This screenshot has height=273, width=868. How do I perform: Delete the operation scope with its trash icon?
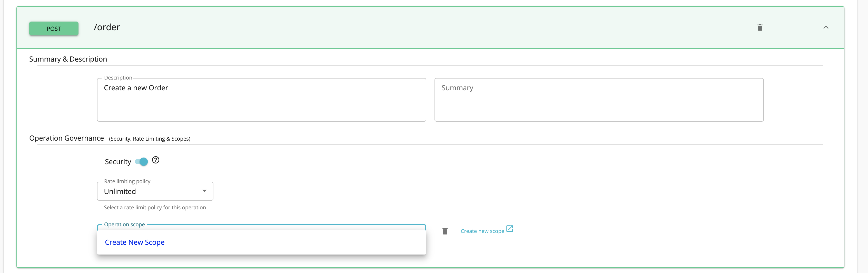click(445, 231)
